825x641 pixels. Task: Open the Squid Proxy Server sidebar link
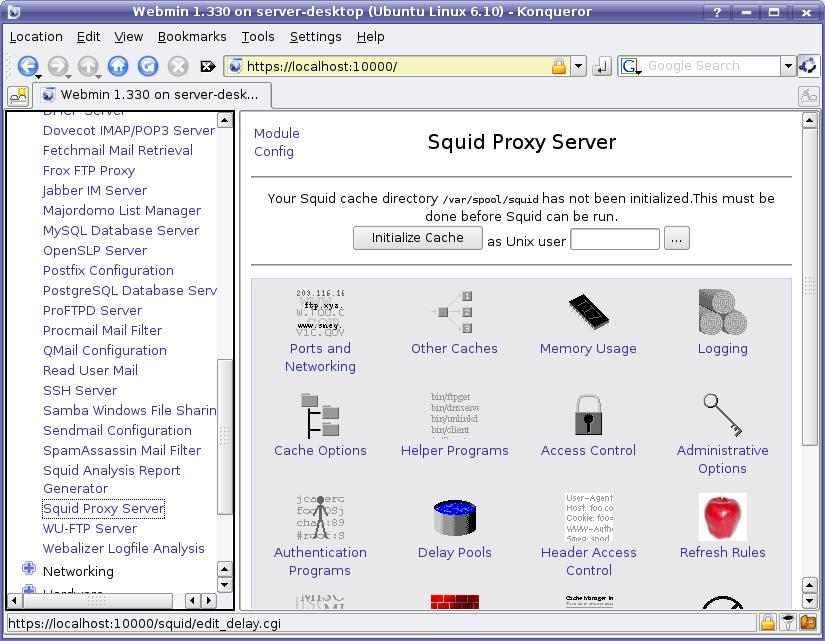pyautogui.click(x=104, y=509)
